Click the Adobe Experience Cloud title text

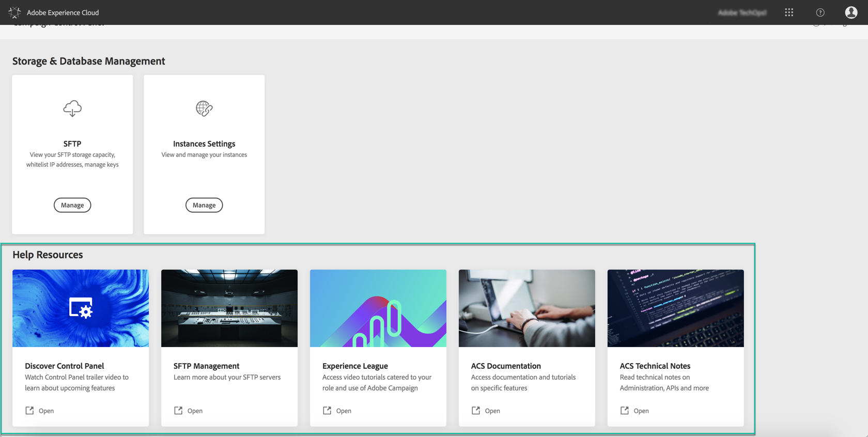[63, 12]
